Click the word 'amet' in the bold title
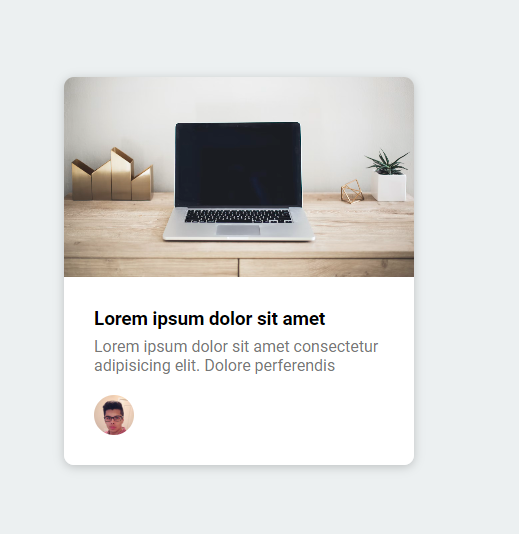The image size is (519, 534). click(304, 319)
